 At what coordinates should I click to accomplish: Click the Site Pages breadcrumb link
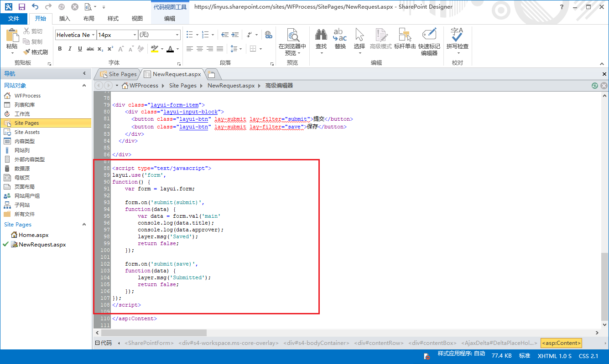click(182, 85)
